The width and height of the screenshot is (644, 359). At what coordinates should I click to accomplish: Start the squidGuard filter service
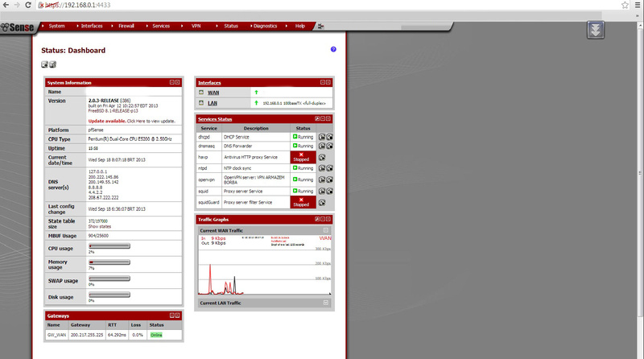click(x=322, y=203)
